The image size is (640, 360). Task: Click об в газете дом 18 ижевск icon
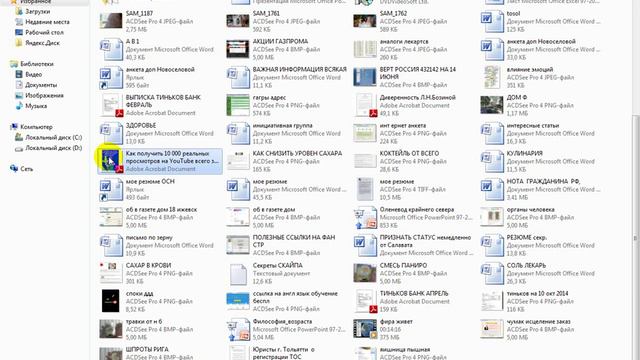(111, 217)
